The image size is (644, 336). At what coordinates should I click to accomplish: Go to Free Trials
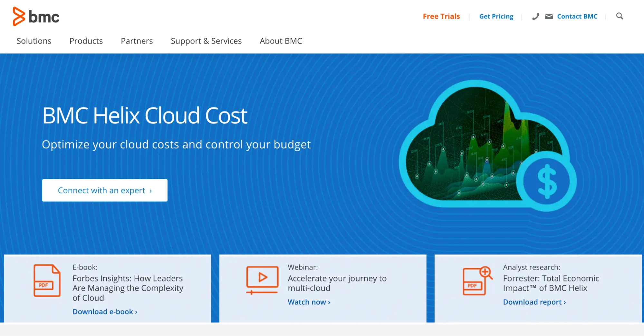(441, 16)
